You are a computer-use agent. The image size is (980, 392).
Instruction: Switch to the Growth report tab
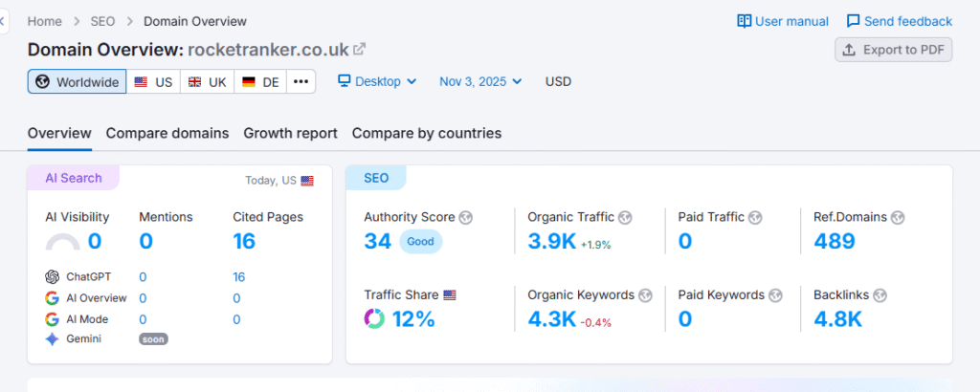(291, 133)
